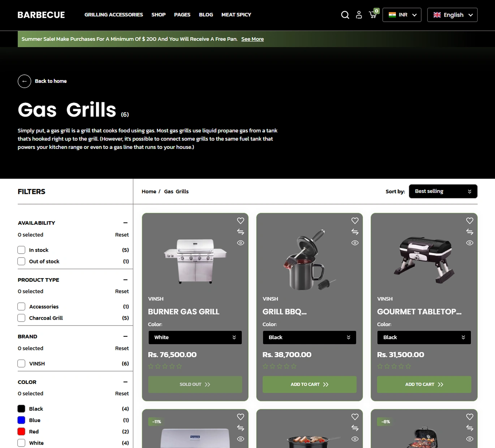
Task: Add Grill BBQ product to wishlist
Action: pyautogui.click(x=355, y=221)
